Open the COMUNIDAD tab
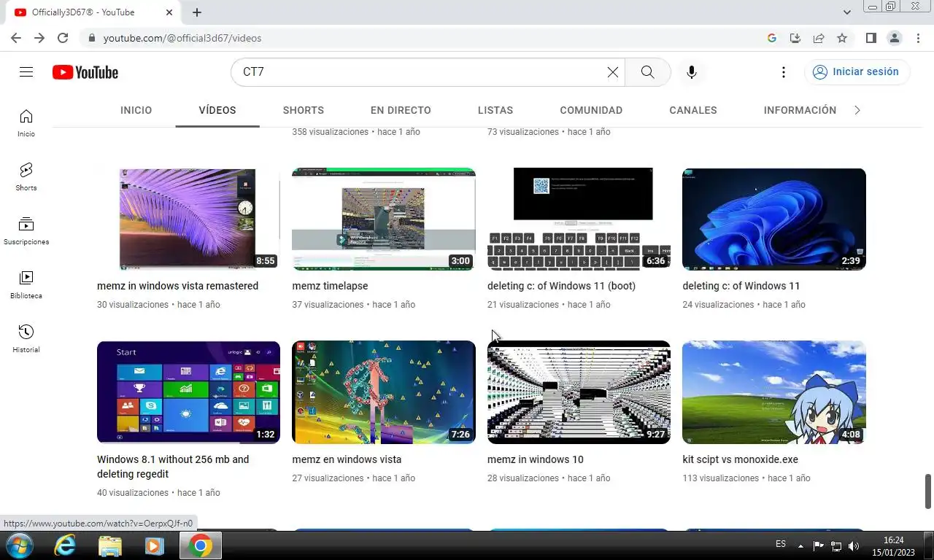Screen dimensions: 934x560 click(591, 110)
